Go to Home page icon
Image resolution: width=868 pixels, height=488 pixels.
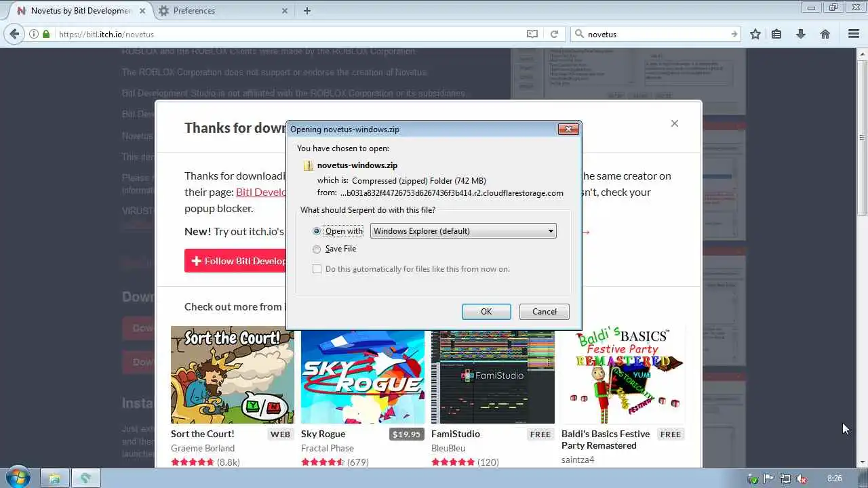(x=825, y=34)
